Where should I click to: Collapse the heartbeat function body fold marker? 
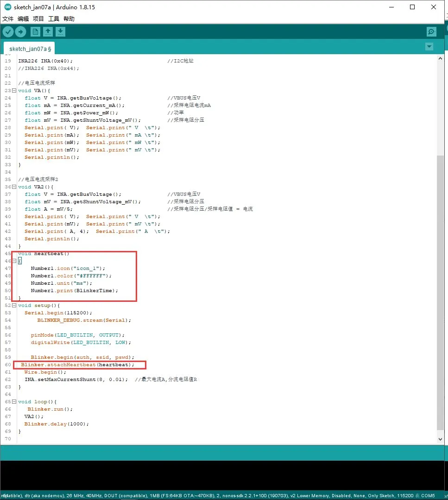(14, 261)
